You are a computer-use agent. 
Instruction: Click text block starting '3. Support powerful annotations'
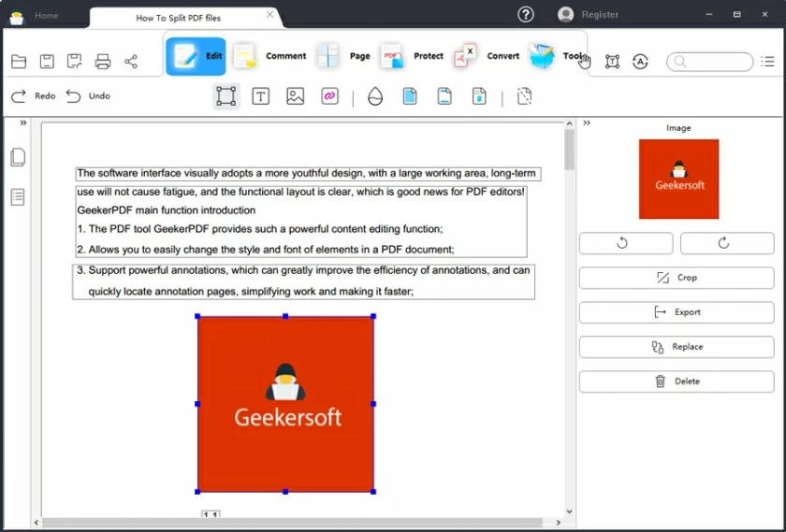[303, 281]
